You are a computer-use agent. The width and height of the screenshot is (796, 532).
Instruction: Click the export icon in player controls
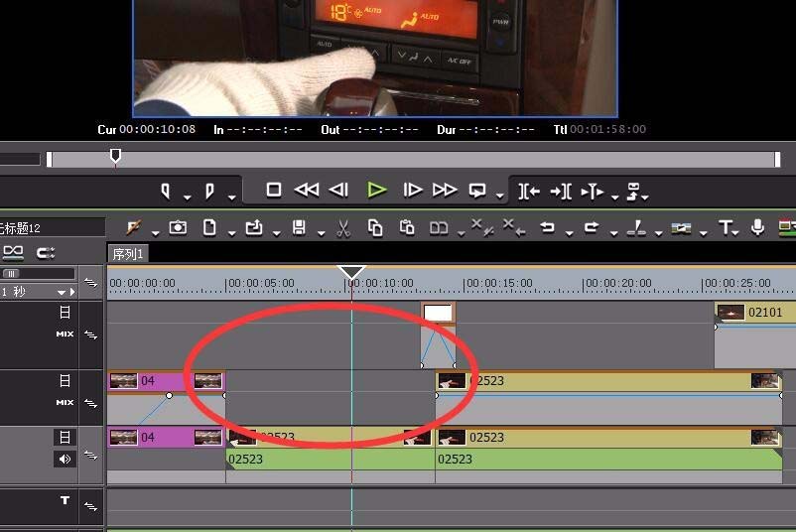(x=633, y=192)
